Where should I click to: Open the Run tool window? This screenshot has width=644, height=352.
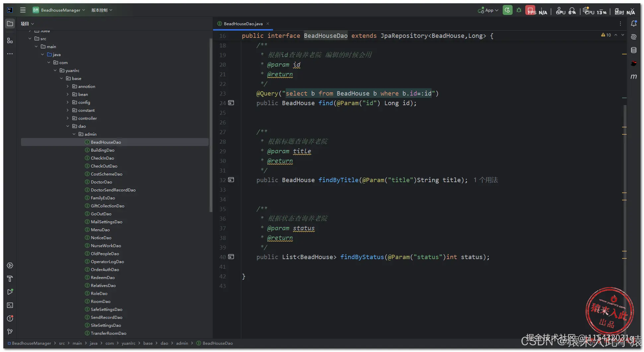click(10, 292)
